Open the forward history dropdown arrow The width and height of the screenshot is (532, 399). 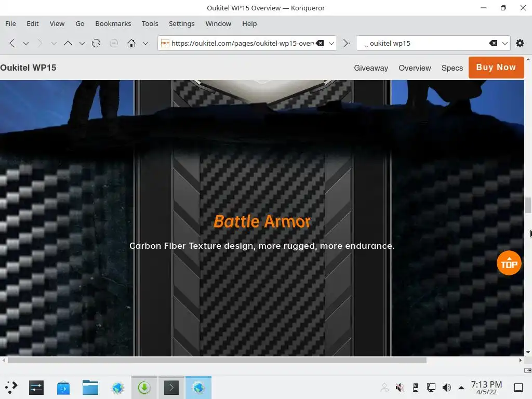coord(54,44)
